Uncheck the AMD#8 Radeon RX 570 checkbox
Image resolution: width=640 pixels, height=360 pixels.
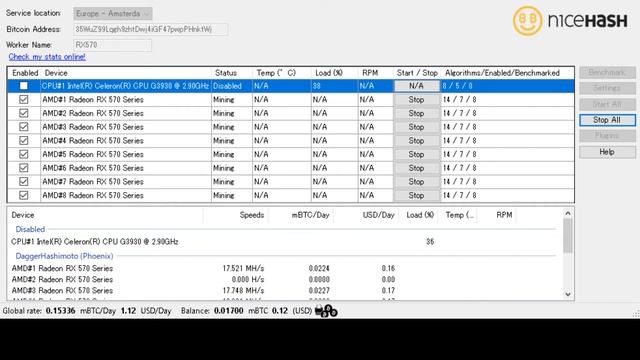[24, 195]
